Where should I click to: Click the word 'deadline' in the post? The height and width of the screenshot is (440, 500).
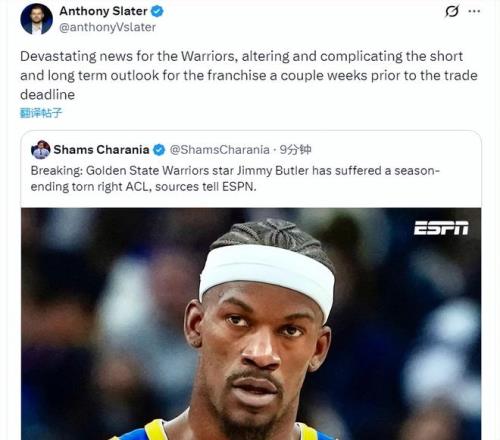(x=47, y=95)
